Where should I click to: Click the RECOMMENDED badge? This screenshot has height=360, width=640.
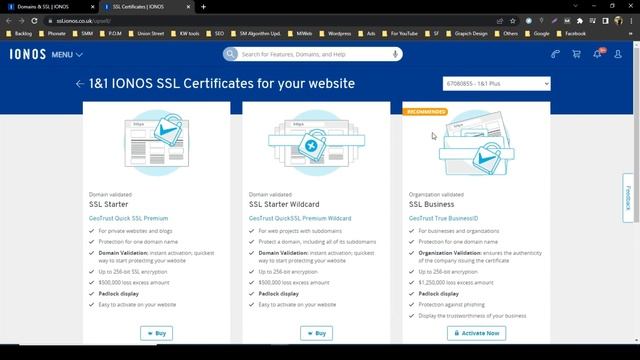[425, 112]
